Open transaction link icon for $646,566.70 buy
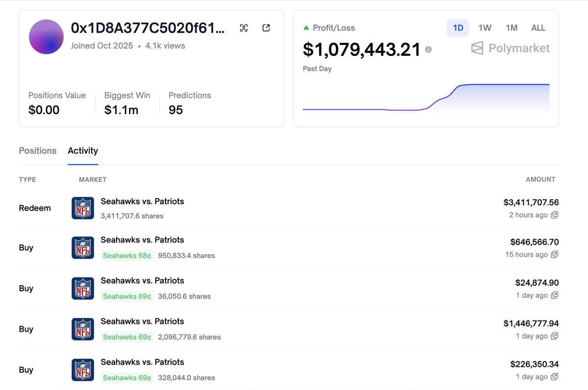The width and height of the screenshot is (588, 390). (554, 255)
